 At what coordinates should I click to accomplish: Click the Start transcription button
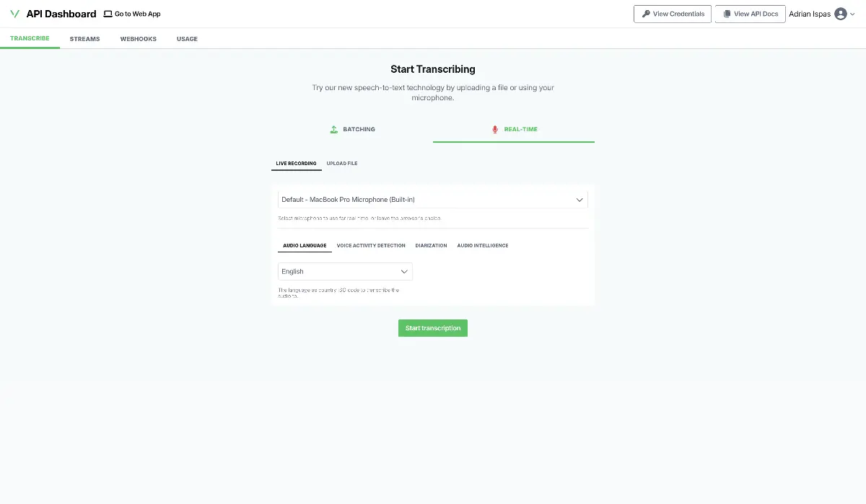(432, 327)
